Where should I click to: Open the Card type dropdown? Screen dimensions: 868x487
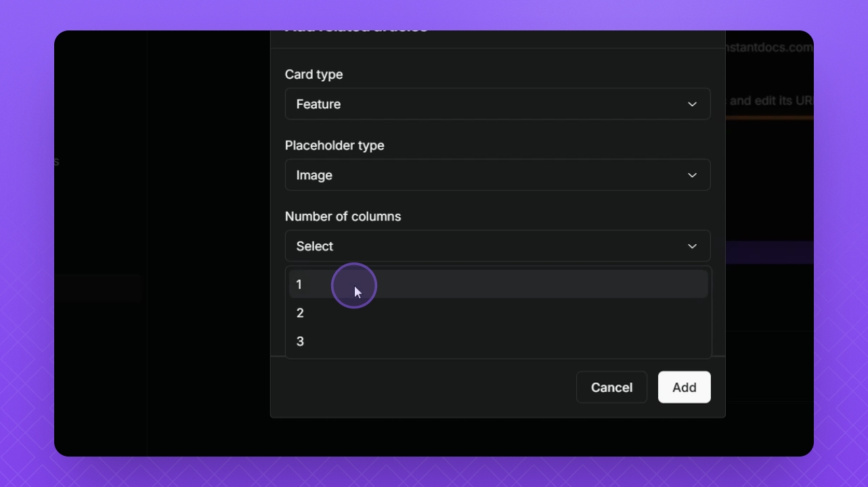tap(498, 104)
